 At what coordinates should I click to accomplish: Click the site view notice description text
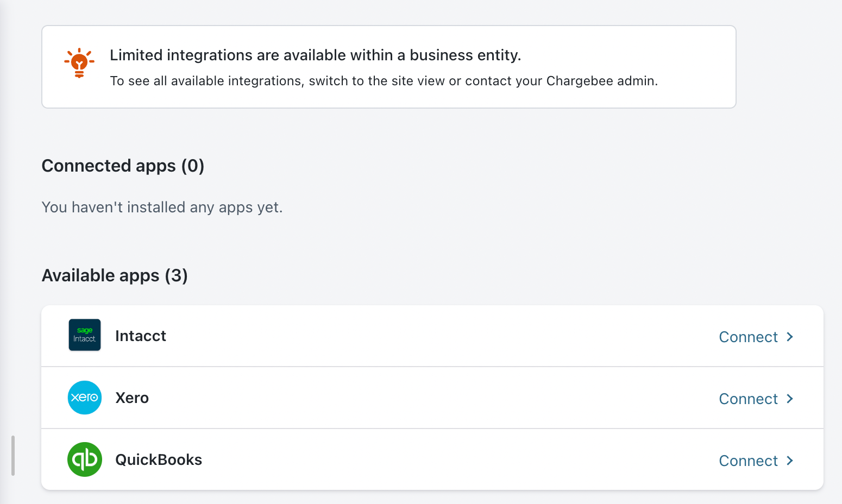click(384, 81)
